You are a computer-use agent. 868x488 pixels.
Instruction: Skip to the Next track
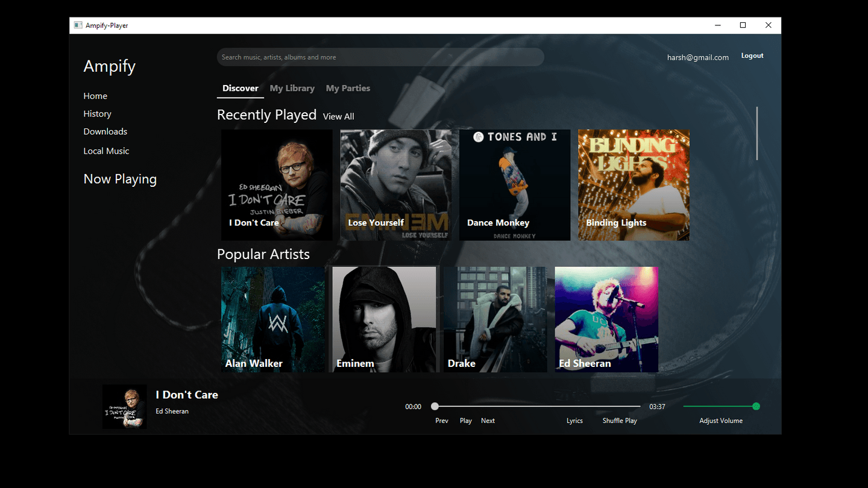[488, 421]
